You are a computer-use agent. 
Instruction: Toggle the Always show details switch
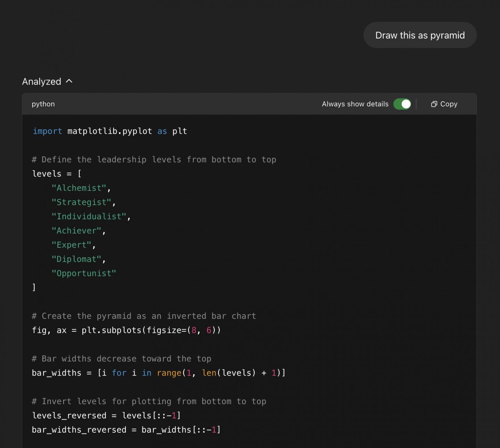402,104
